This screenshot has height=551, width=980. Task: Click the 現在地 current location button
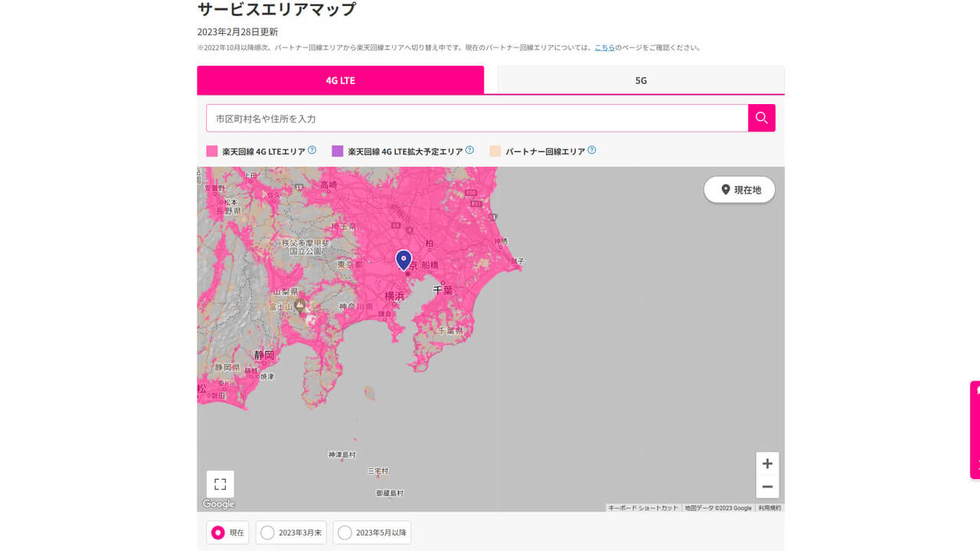point(739,189)
